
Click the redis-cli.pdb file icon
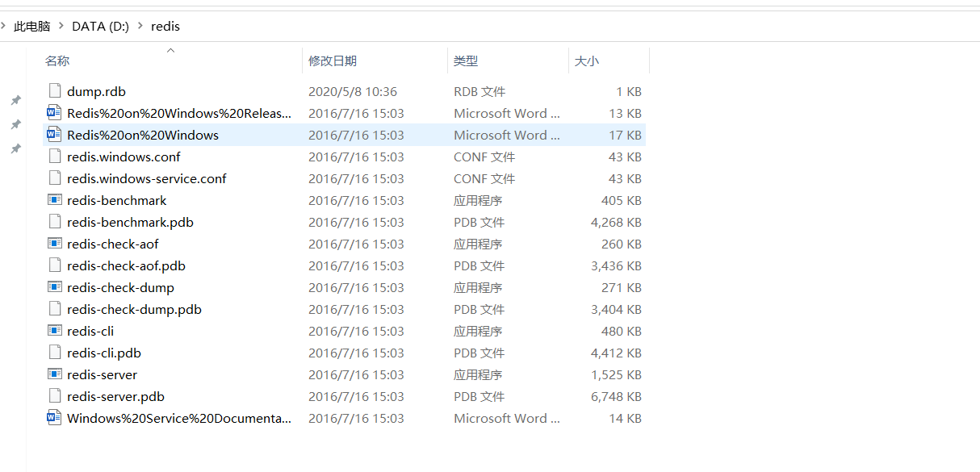(55, 353)
